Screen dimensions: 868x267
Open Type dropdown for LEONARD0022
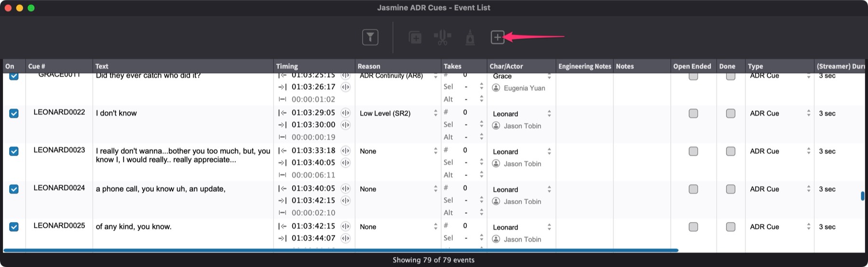point(780,113)
